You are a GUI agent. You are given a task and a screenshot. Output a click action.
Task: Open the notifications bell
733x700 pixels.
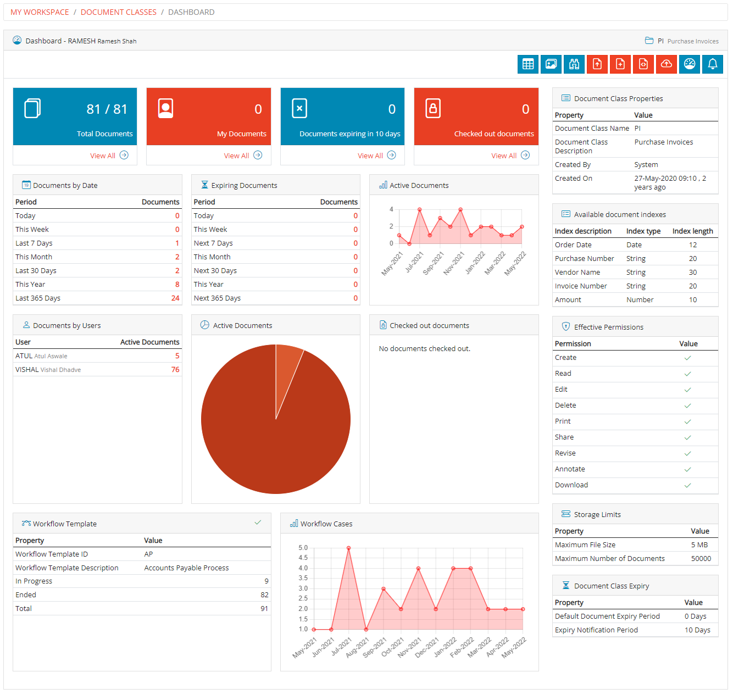click(x=713, y=64)
